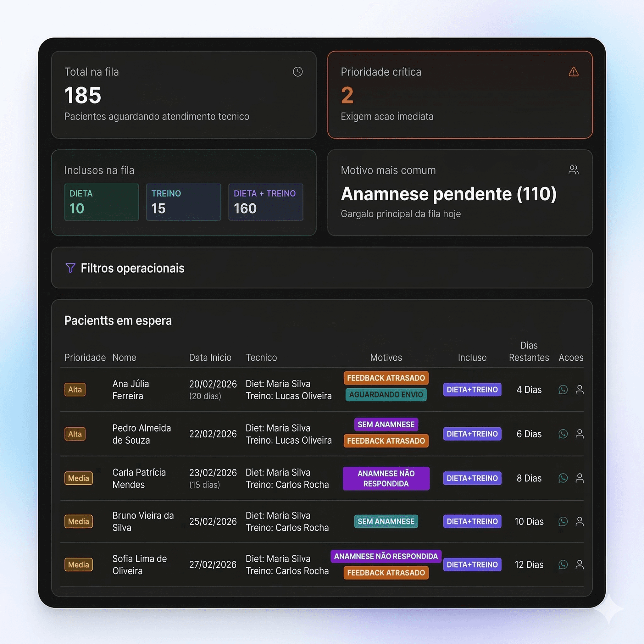Click the people icon on Motivo mais comum
The width and height of the screenshot is (644, 644).
click(x=573, y=170)
